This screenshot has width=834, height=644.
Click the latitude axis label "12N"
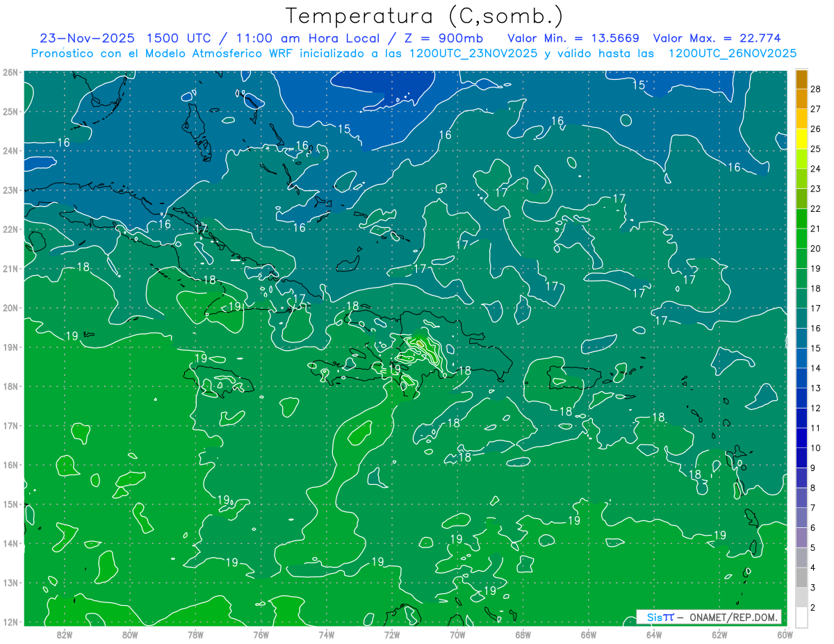pyautogui.click(x=10, y=622)
